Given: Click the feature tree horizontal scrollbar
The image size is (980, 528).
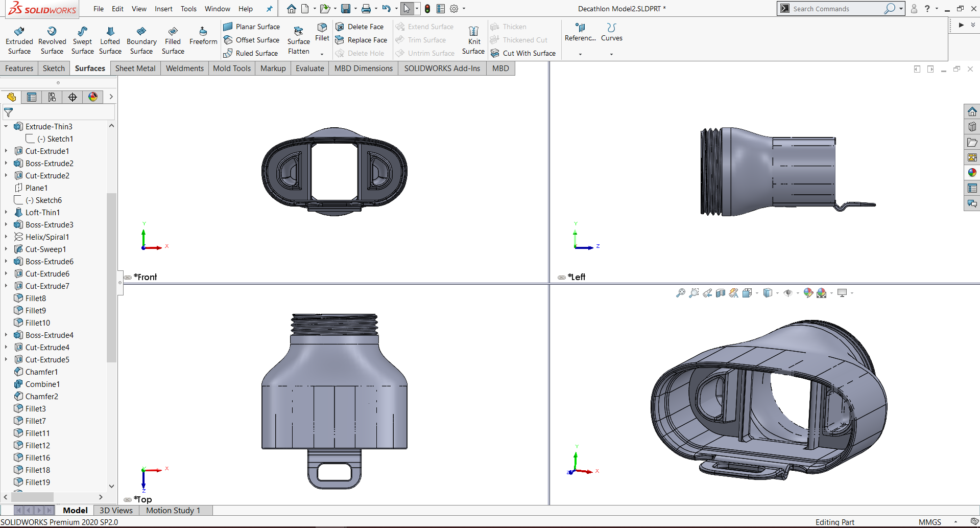Looking at the screenshot, I should pos(32,497).
